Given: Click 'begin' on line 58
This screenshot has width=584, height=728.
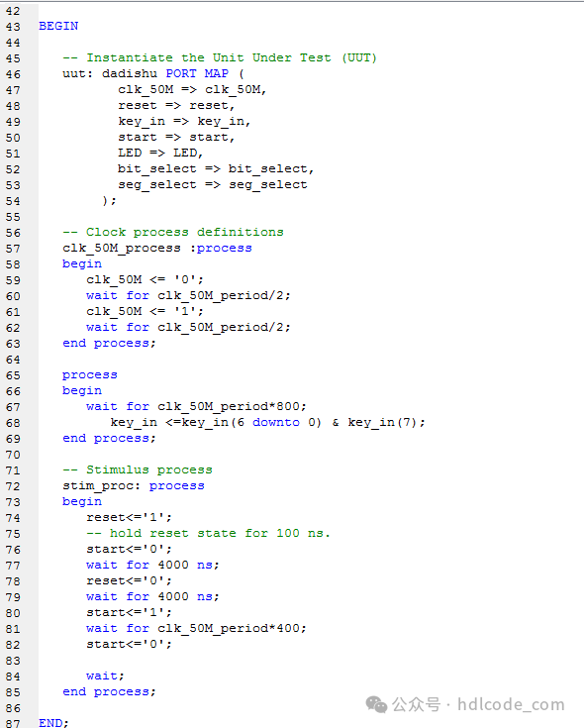Looking at the screenshot, I should point(82,263).
